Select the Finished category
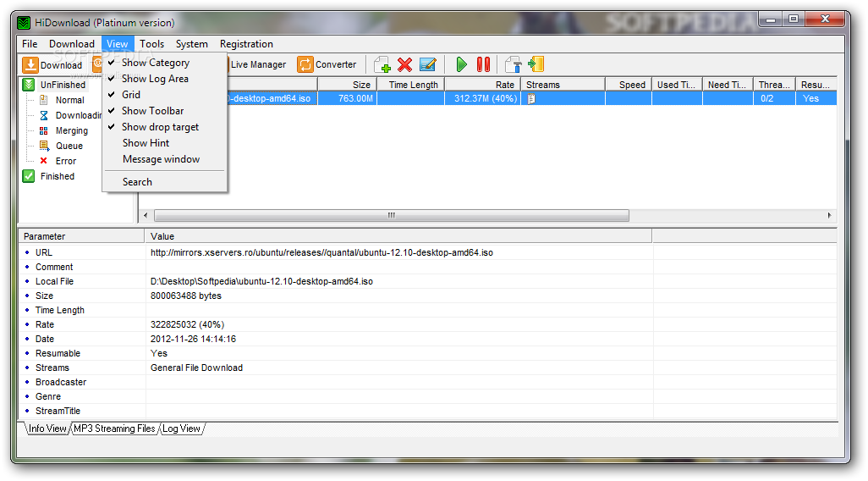Viewport: 868px width, 481px height. coord(57,176)
